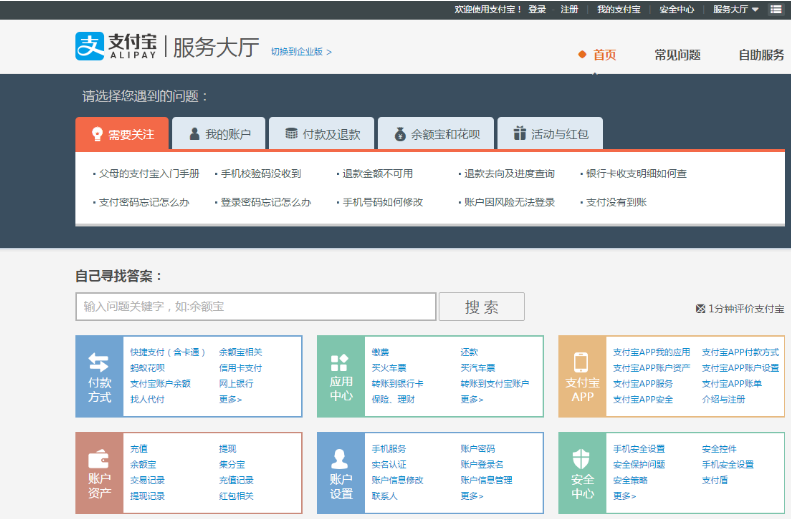Open the 活动与红包 tab
The image size is (791, 519).
(550, 134)
